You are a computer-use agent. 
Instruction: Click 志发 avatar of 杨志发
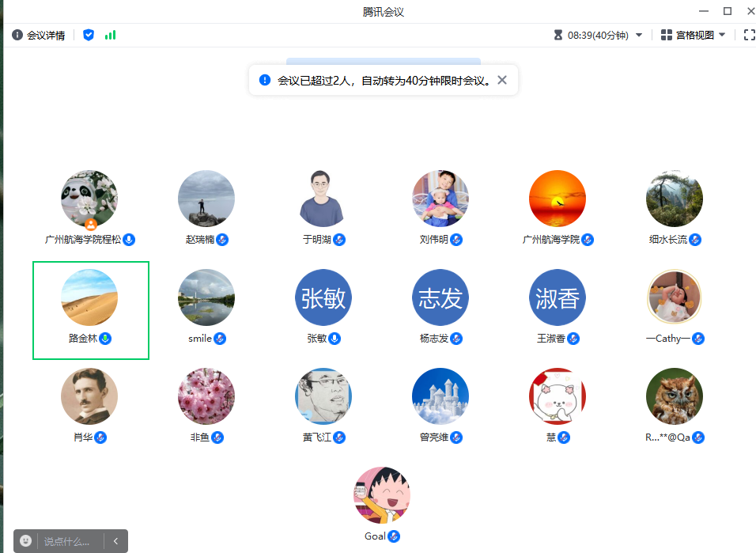(440, 297)
